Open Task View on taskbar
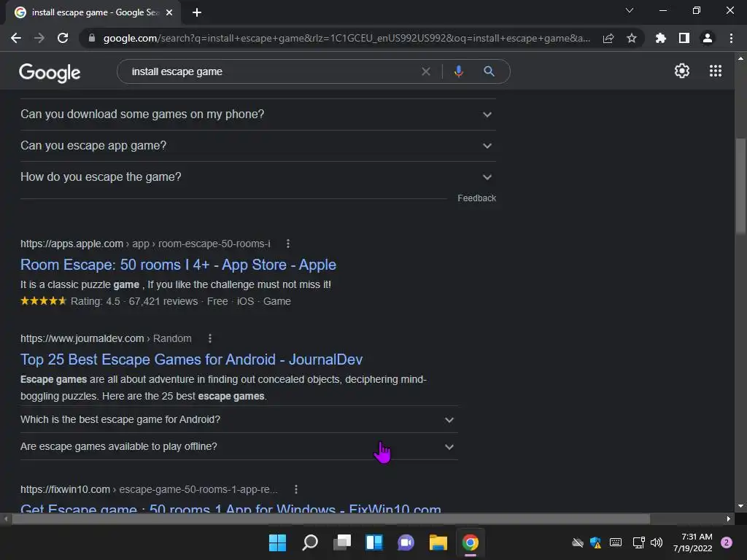747x560 pixels. click(341, 542)
